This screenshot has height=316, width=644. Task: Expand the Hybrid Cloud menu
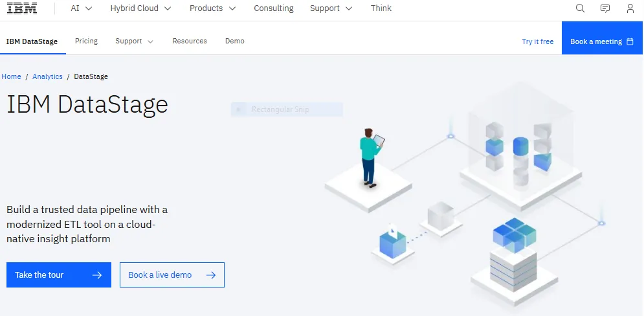[x=140, y=8]
